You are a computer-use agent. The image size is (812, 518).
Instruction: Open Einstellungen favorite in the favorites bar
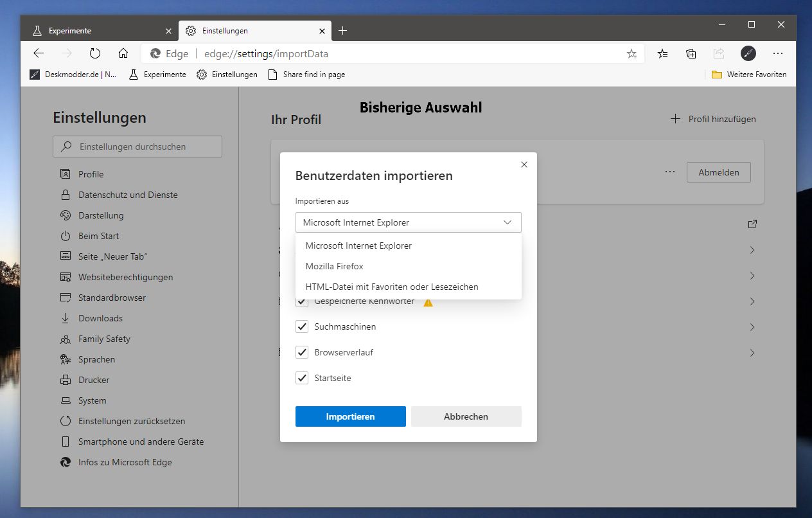[x=227, y=75]
